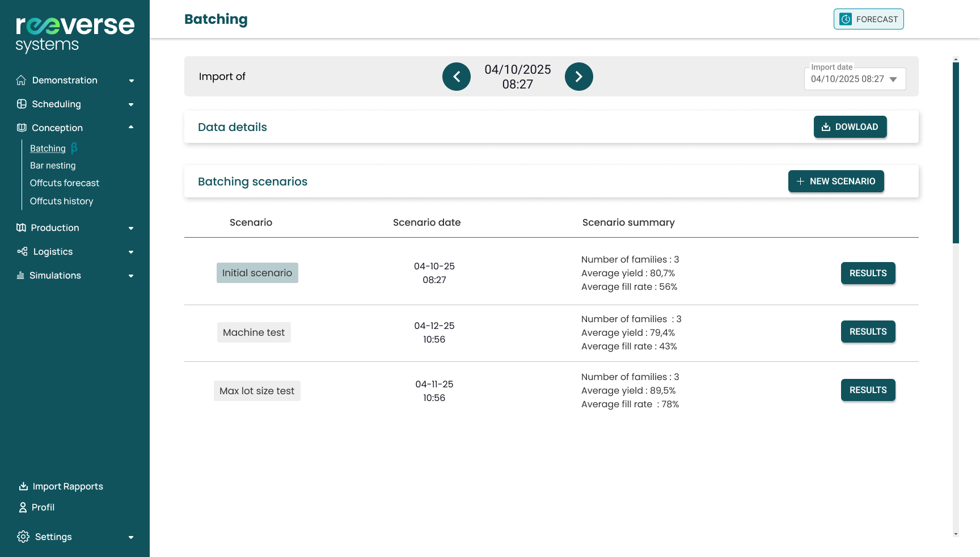Open Bar nesting submenu item
This screenshot has width=980, height=557.
[x=53, y=166]
